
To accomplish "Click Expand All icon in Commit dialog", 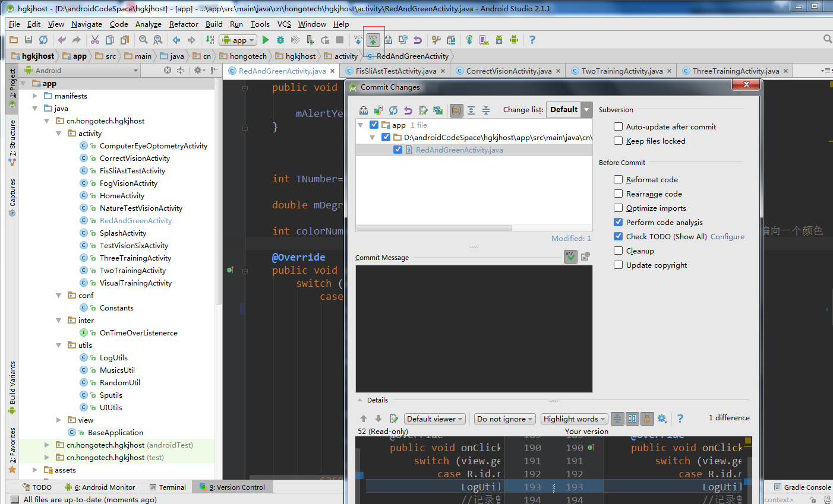I will pos(471,110).
